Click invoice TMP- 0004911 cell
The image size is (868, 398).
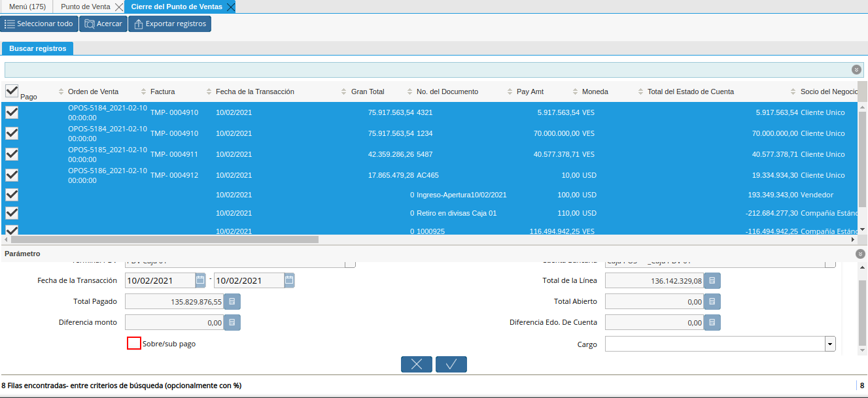point(174,154)
